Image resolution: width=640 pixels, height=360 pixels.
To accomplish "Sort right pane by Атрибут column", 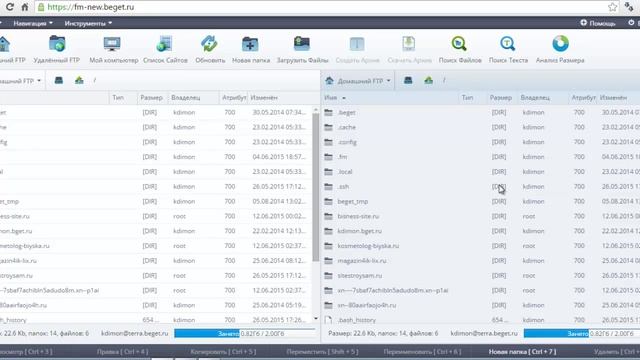I will (x=583, y=98).
